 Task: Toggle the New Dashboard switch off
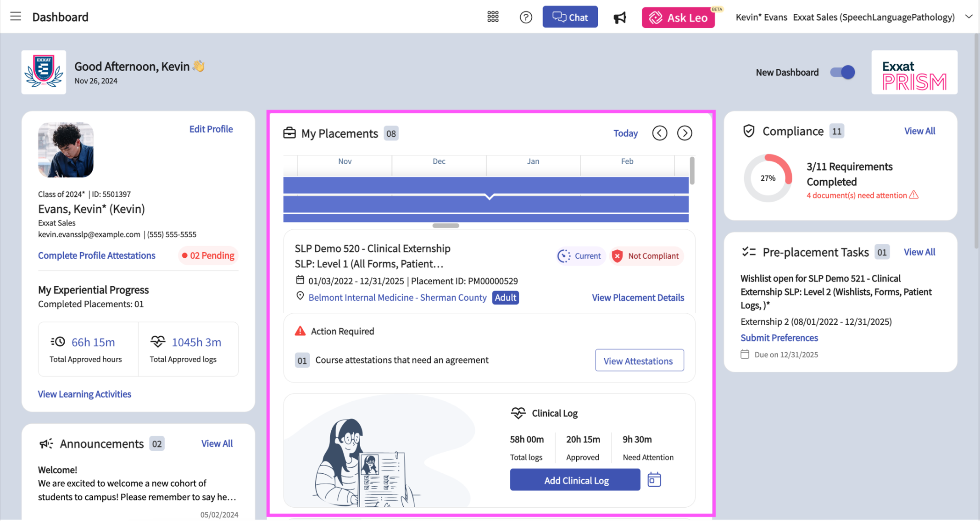click(843, 72)
